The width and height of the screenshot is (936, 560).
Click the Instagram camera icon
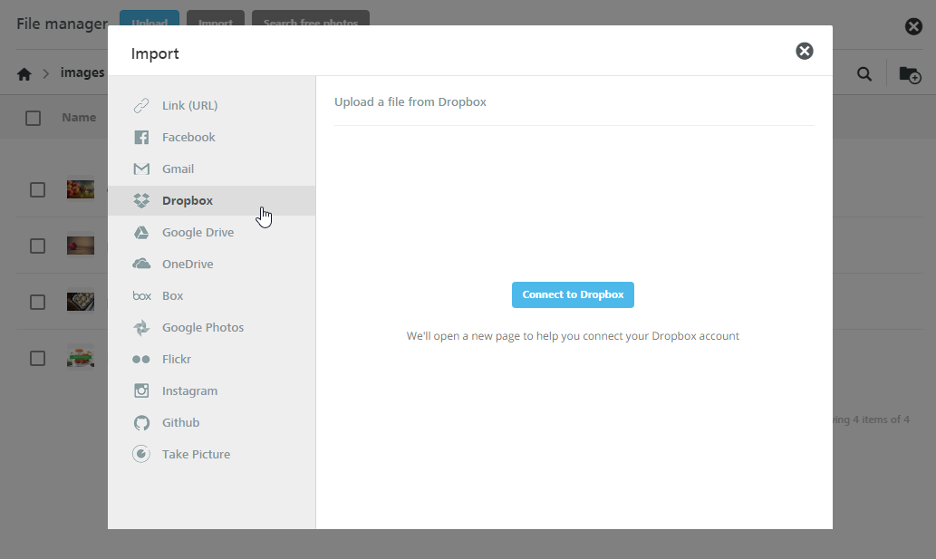[x=141, y=390]
